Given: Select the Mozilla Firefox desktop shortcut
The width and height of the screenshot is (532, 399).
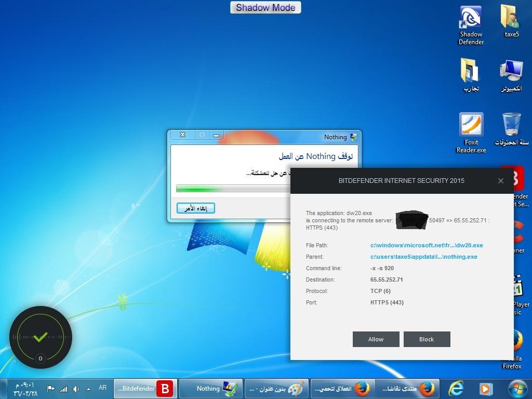Looking at the screenshot, I should 517,350.
